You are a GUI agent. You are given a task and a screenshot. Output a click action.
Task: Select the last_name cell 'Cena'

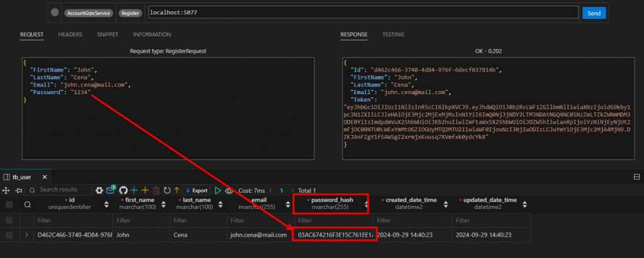point(198,235)
